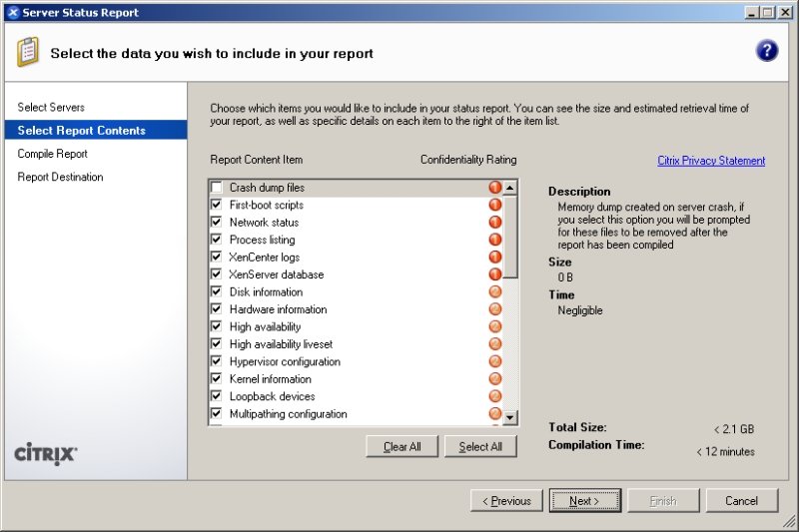Screen dimensions: 799x532
Task: Close the Server Status Report window
Action: pos(785,13)
